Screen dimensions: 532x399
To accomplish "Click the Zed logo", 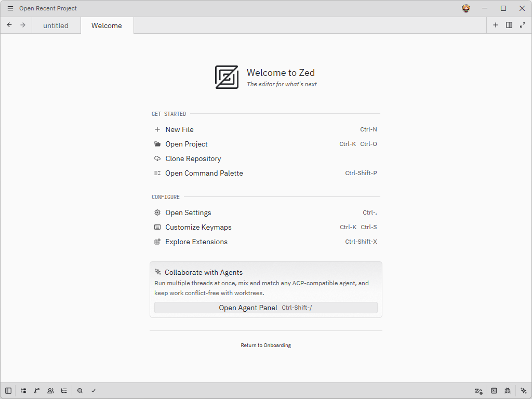I will 227,77.
